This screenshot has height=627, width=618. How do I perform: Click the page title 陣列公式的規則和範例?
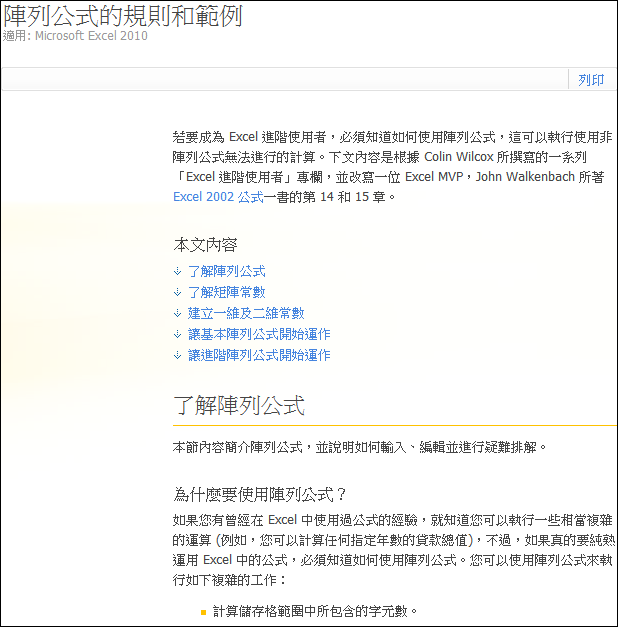123,16
